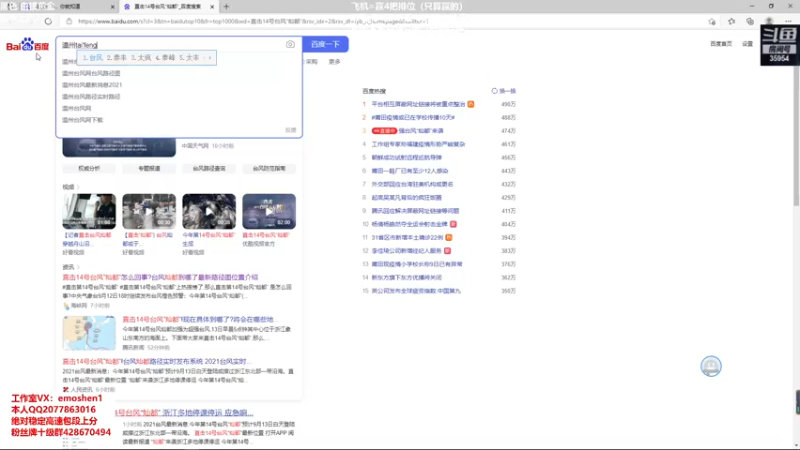Image resolution: width=800 pixels, height=450 pixels.
Task: Click the 台风防范指南 tag button
Action: pos(269,168)
